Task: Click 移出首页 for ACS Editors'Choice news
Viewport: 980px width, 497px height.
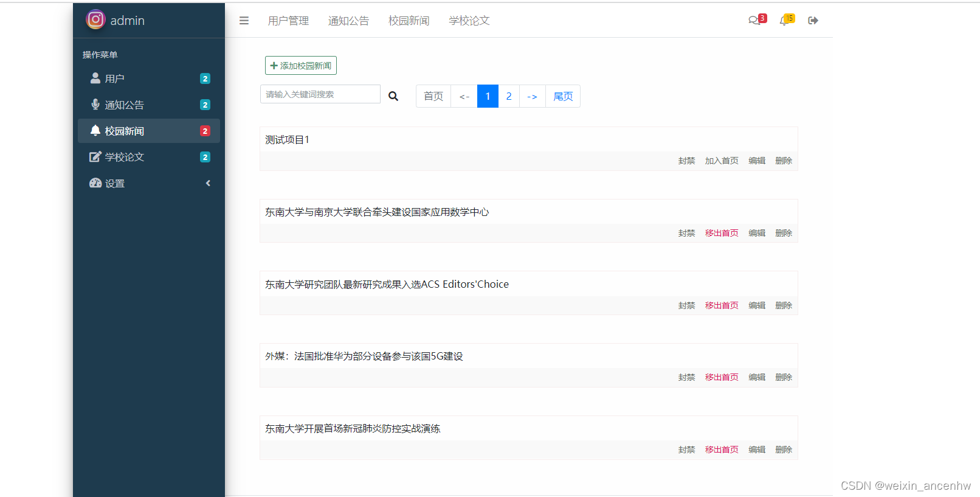Action: tap(722, 305)
